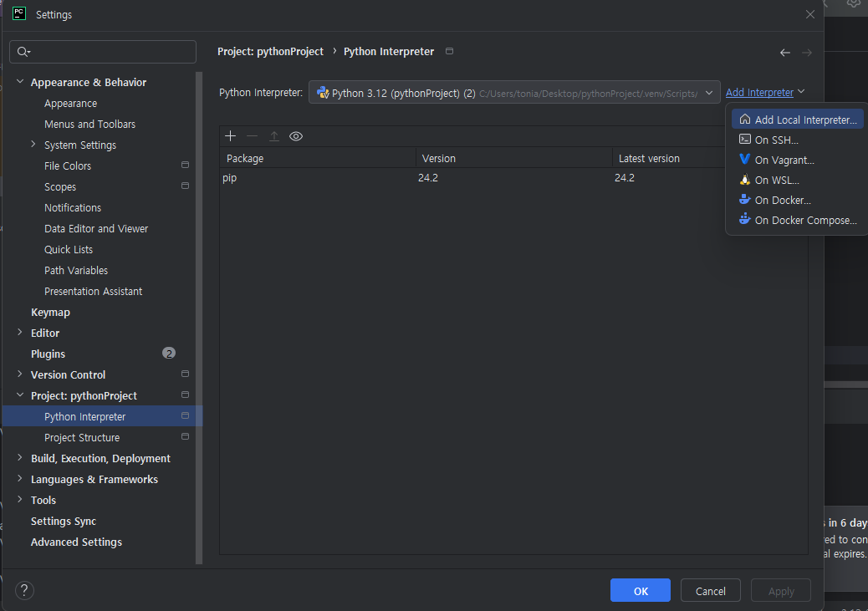Open Quick Lists settings
Image resolution: width=868 pixels, height=611 pixels.
[68, 250]
